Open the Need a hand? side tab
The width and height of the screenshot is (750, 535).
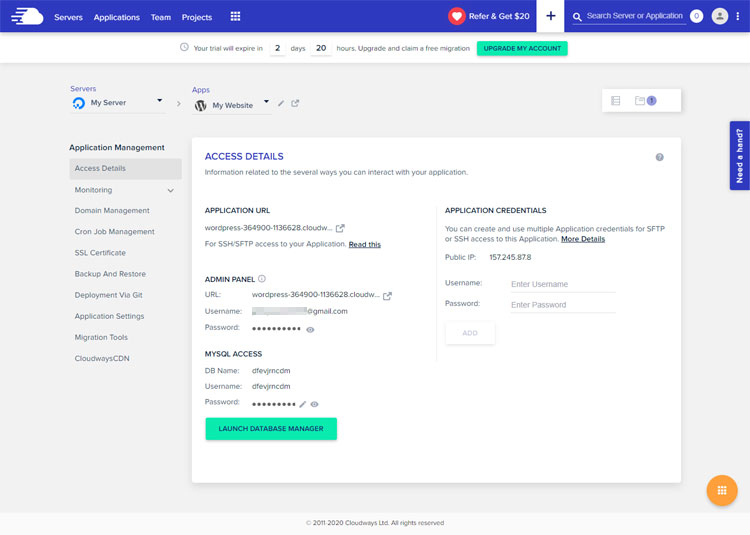pos(739,155)
